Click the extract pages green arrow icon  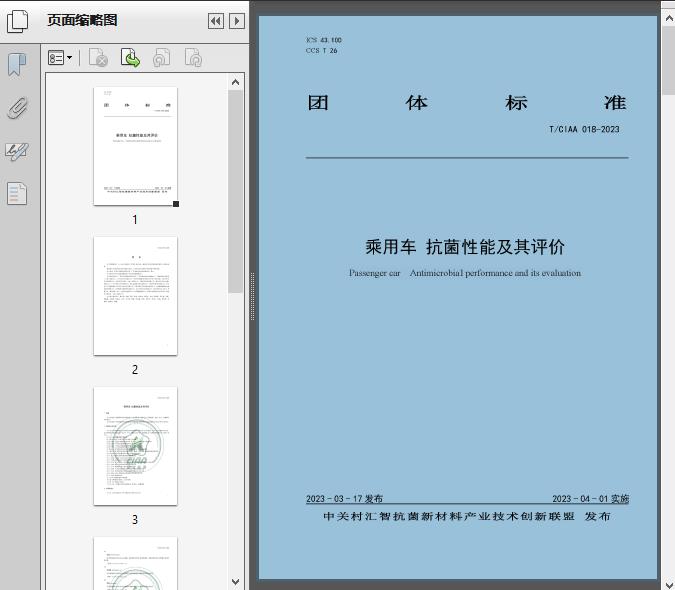pos(130,58)
